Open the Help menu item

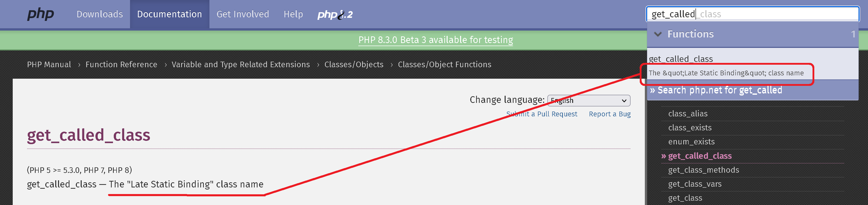tap(293, 14)
